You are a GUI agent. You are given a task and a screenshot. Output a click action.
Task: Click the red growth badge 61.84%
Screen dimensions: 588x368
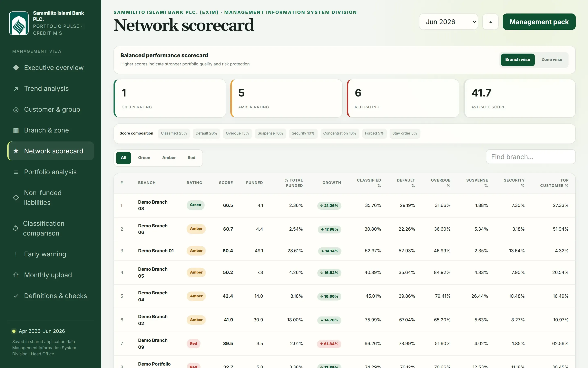click(x=329, y=344)
